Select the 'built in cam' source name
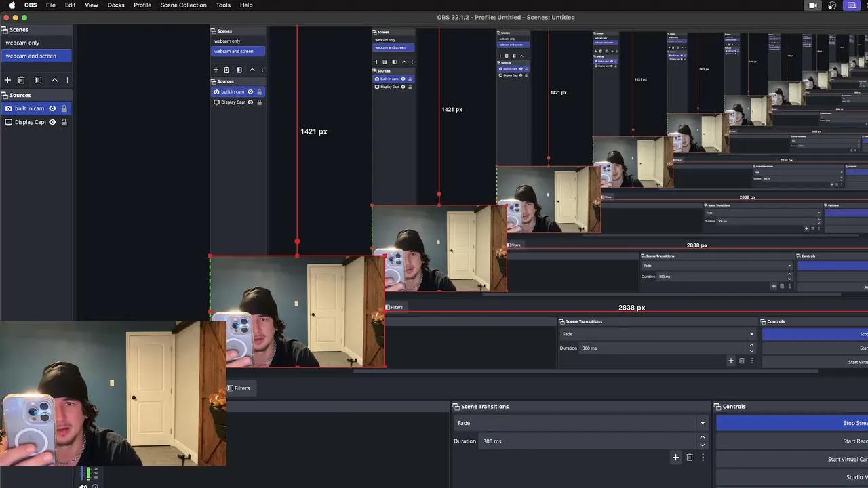The image size is (868, 488). (x=29, y=108)
